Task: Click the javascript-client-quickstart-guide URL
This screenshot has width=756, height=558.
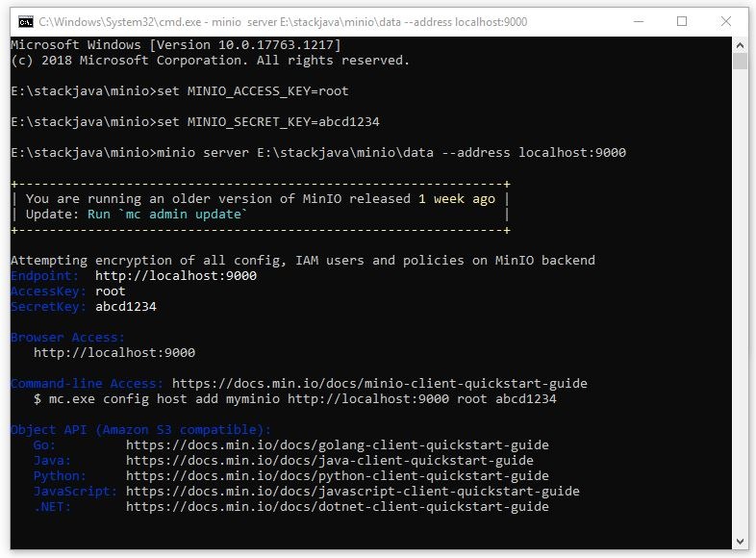Action: pyautogui.click(x=352, y=492)
